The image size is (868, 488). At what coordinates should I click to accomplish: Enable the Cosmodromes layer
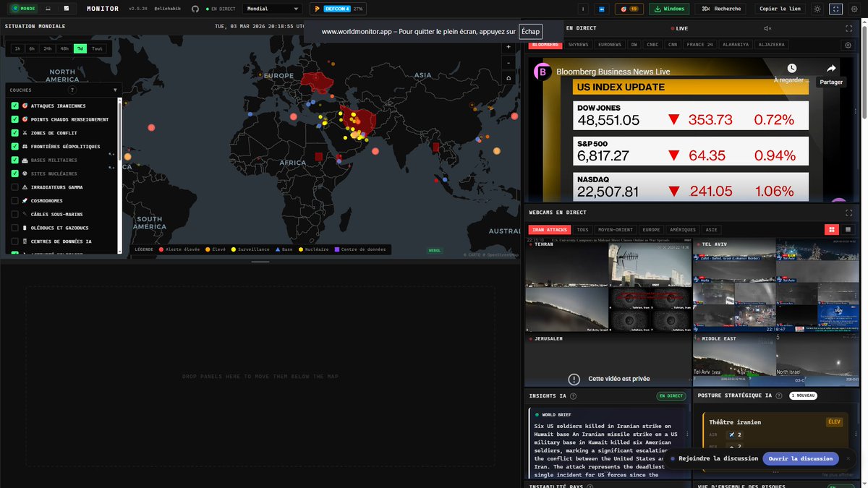14,200
